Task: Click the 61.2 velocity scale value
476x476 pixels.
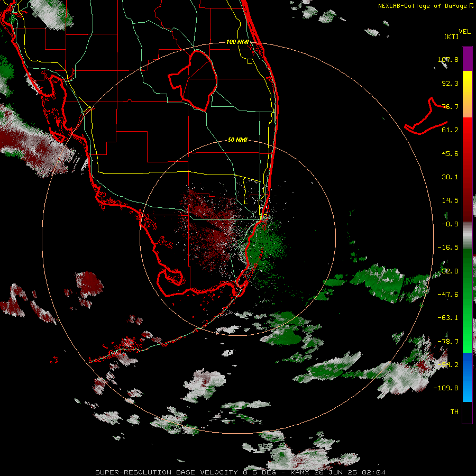Action: pyautogui.click(x=450, y=130)
